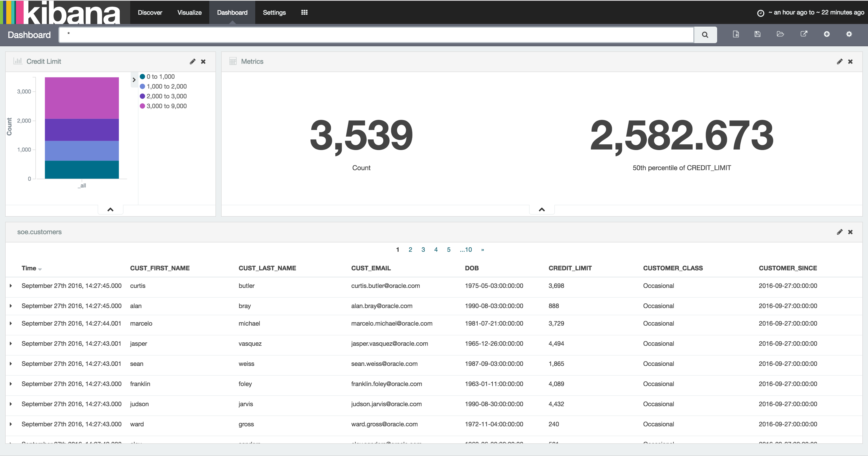Collapse the Metrics panel spy caret
868x456 pixels.
tap(542, 209)
